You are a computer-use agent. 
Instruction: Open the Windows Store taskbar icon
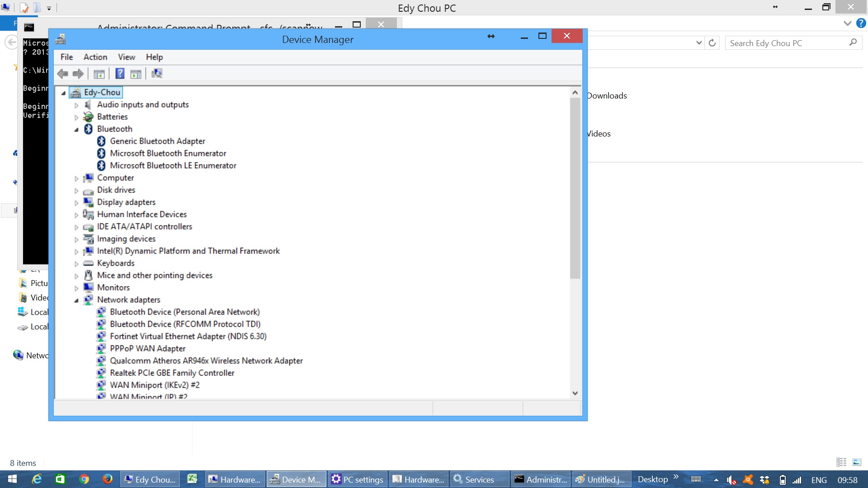(60, 479)
